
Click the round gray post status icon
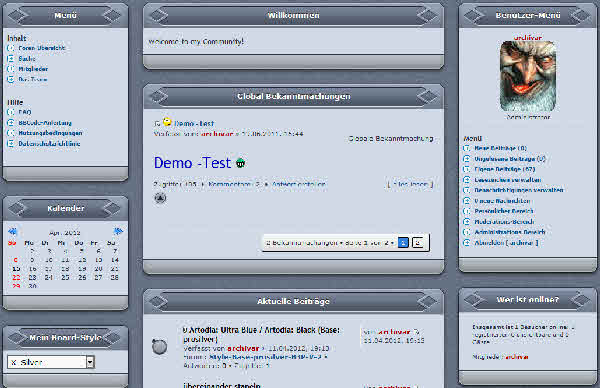click(x=160, y=346)
